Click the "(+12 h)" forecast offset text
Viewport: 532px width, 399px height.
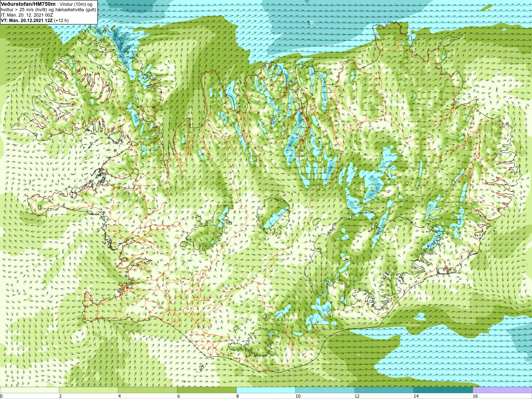click(x=62, y=20)
